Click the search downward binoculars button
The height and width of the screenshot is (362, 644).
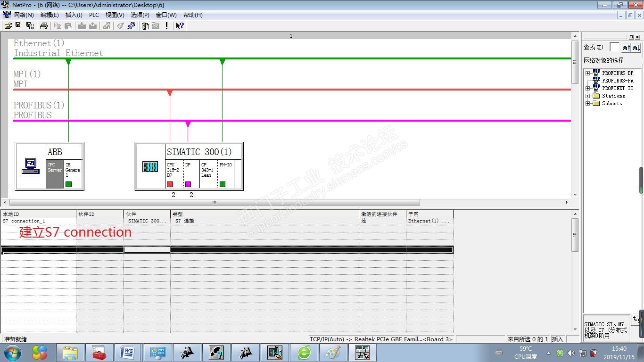(636, 47)
